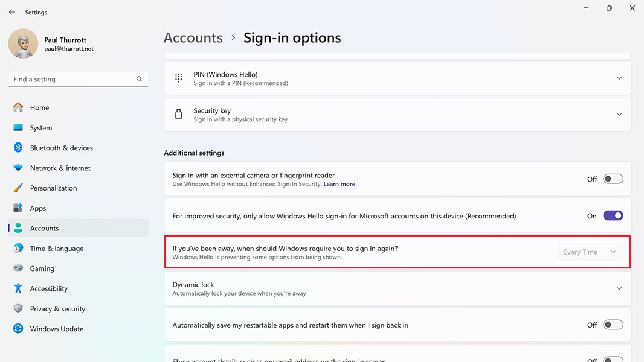Screen dimensions: 644x362
Task: Click the back arrow icon in Settings
Action: [x=12, y=12]
